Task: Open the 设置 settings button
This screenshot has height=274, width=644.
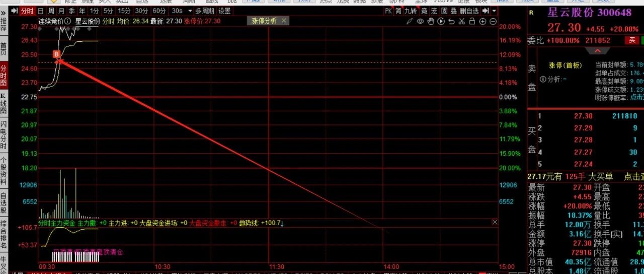Action: [x=224, y=11]
